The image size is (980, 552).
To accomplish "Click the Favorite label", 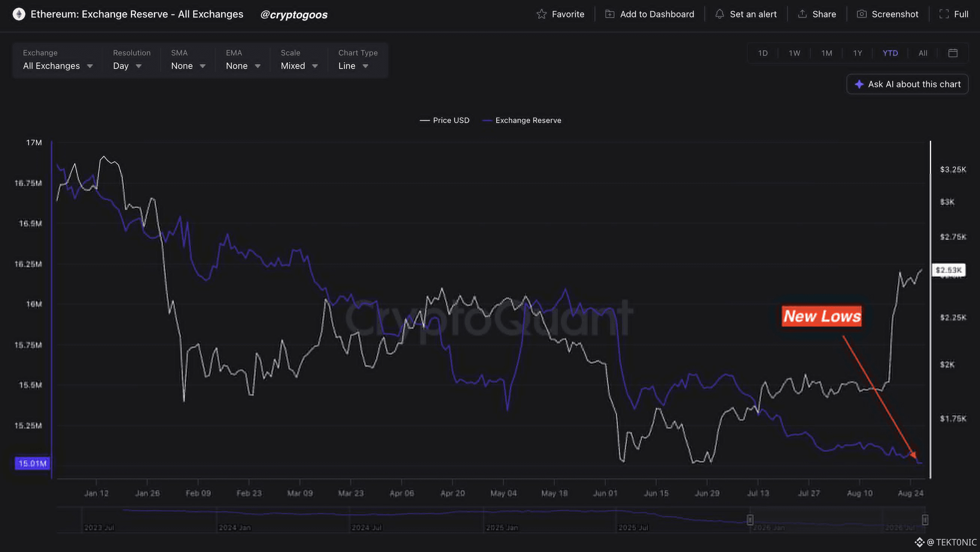I will point(568,14).
